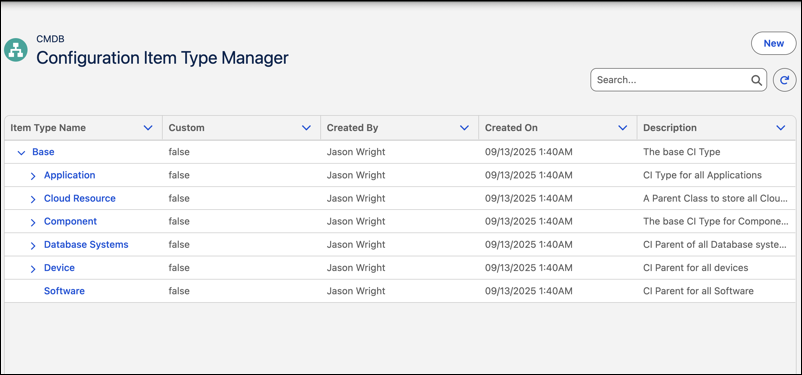The height and width of the screenshot is (375, 802).
Task: Click 'CI Parent of all Database syste...' description
Action: (715, 245)
